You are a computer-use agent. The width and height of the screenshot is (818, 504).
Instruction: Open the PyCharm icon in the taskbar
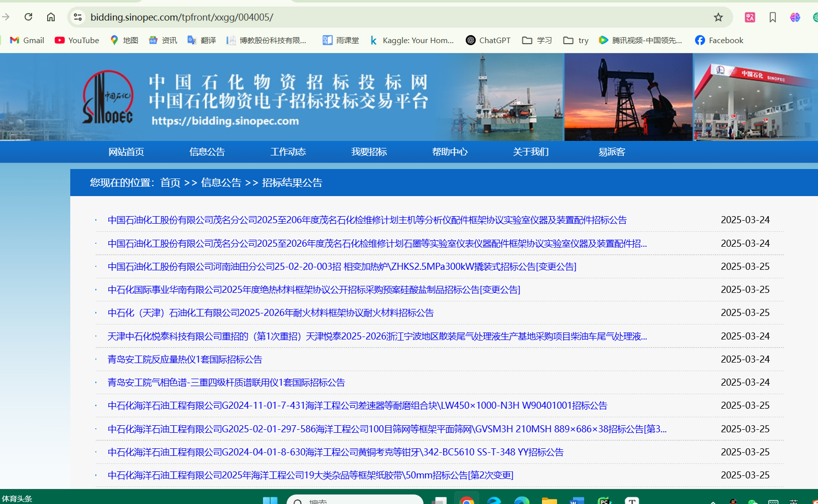pos(605,499)
